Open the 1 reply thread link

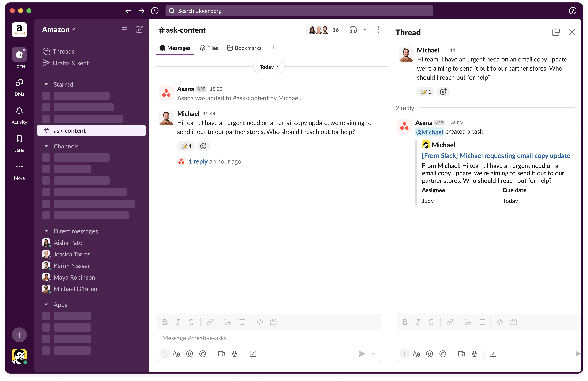pos(198,161)
